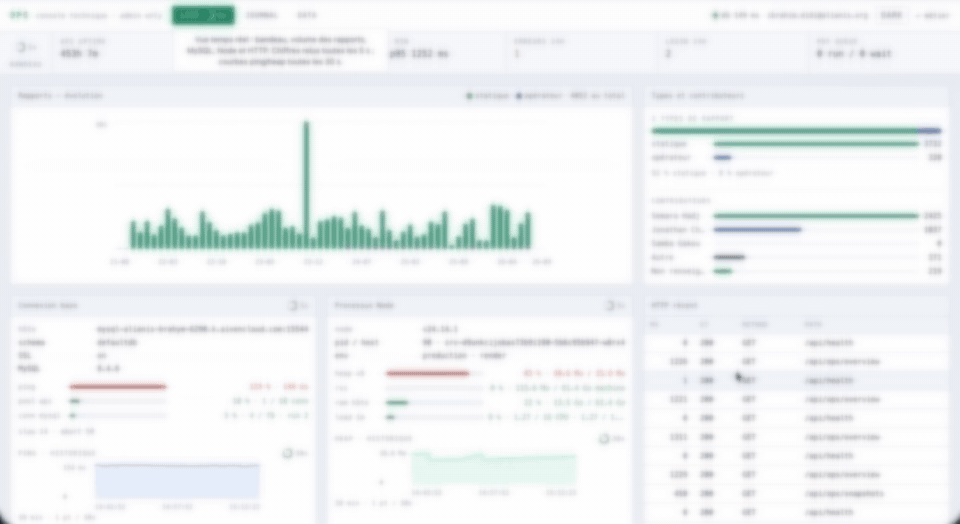Open the DATA tab
The height and width of the screenshot is (524, 960).
pyautogui.click(x=307, y=15)
